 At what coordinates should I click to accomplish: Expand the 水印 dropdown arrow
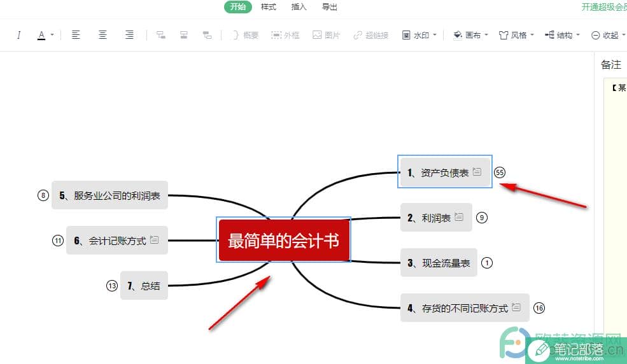(x=435, y=35)
